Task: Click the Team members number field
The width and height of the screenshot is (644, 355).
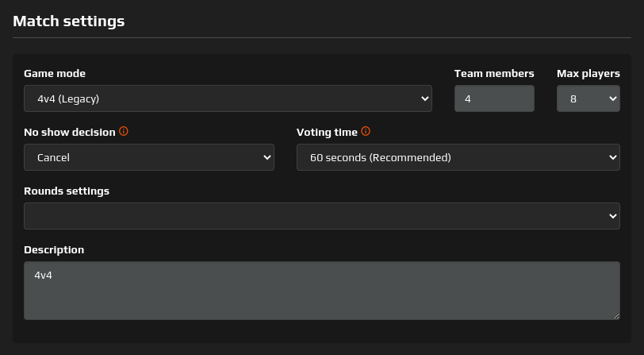Action: tap(493, 99)
